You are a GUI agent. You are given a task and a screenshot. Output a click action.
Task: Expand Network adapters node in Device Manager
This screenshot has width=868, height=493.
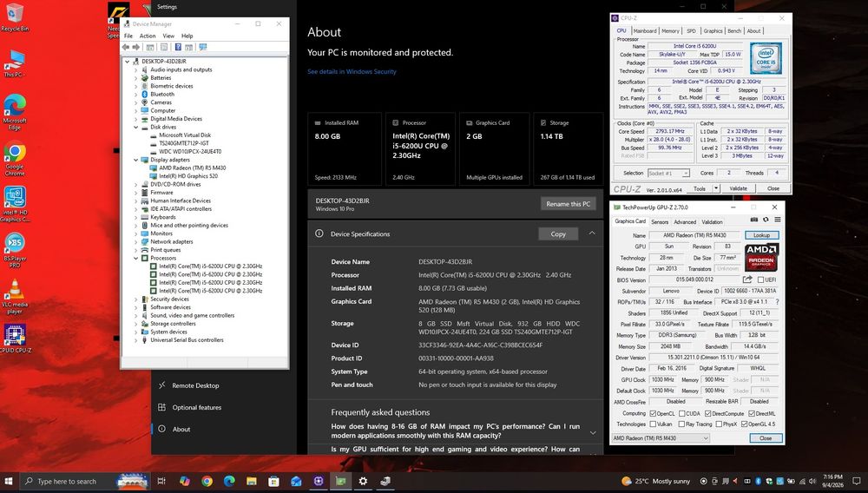point(135,242)
